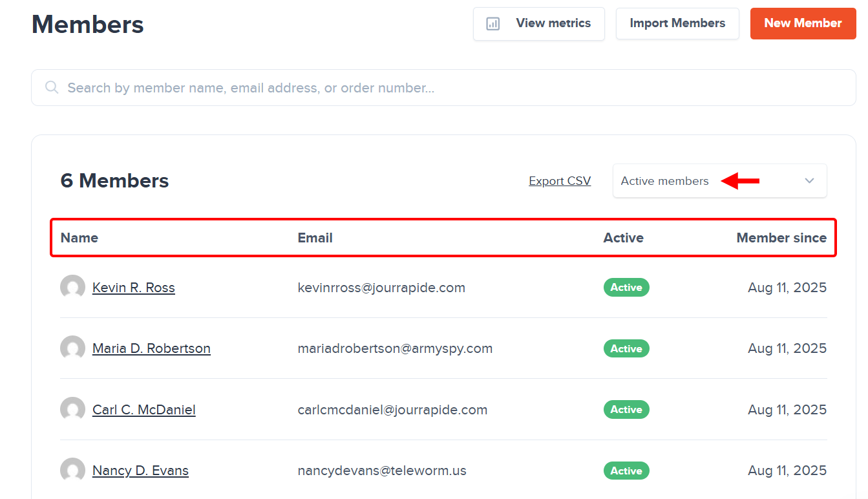The width and height of the screenshot is (868, 499).
Task: Click the Export CSV link
Action: [x=560, y=181]
